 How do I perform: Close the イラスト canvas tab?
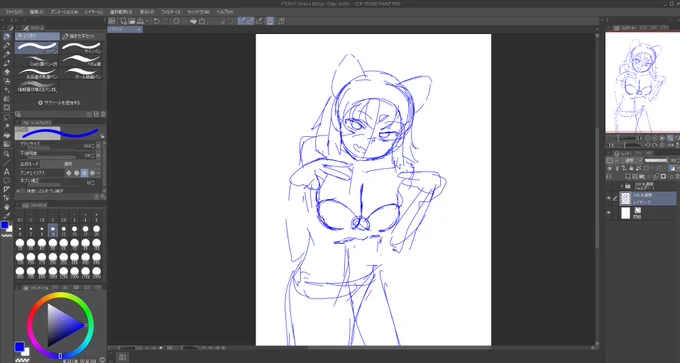(139, 29)
